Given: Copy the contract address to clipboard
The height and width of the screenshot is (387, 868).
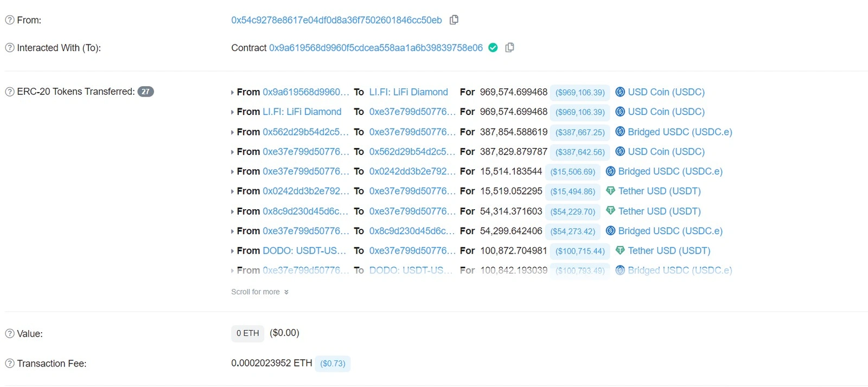Looking at the screenshot, I should tap(509, 48).
